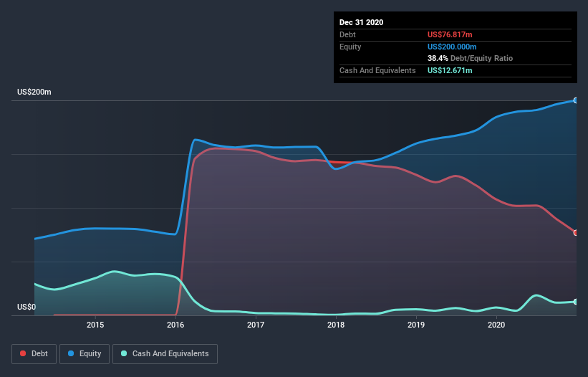Viewport: 588px width, 377px height.
Task: Click the blue Equity endpoint marker
Action: [576, 100]
